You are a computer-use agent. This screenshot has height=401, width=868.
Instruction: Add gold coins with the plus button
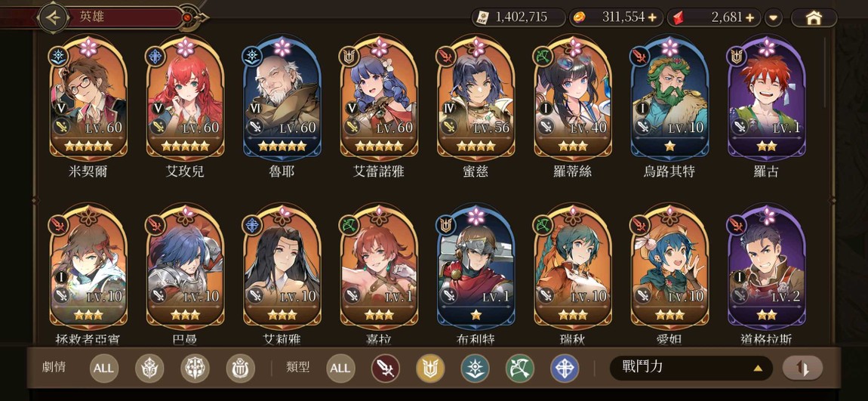(x=652, y=17)
